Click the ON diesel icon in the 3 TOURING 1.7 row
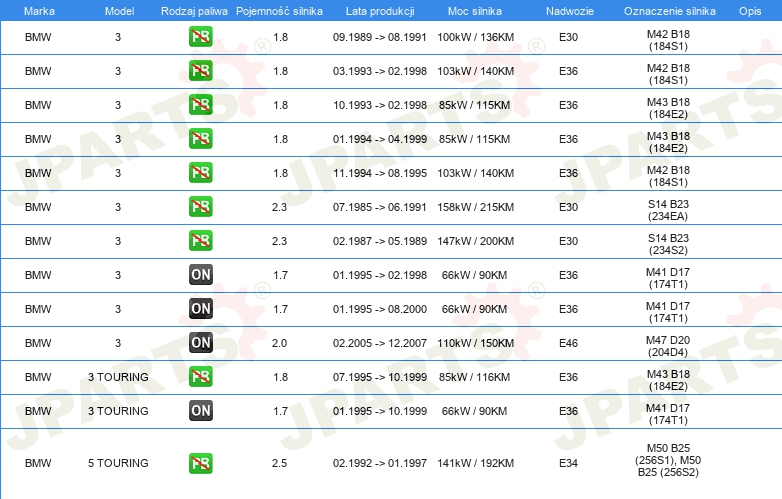782x499 pixels. click(x=200, y=411)
